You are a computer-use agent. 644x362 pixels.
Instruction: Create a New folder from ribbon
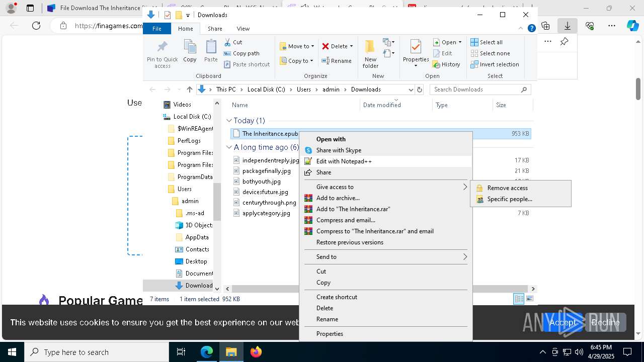370,54
